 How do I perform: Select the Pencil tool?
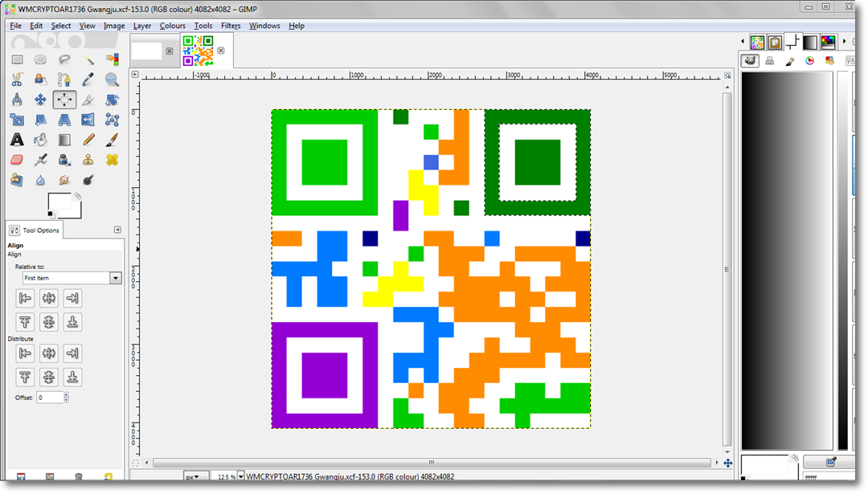pos(88,140)
